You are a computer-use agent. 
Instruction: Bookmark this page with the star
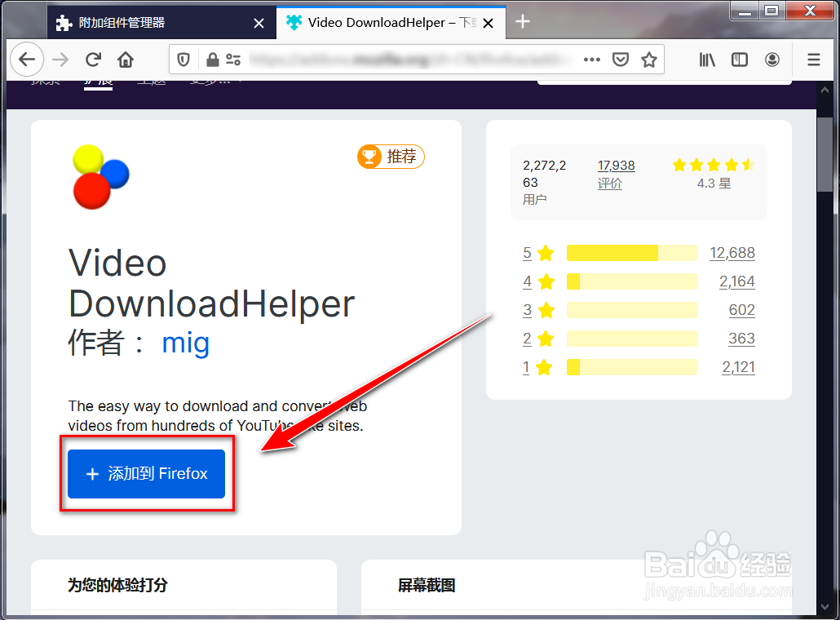tap(648, 60)
